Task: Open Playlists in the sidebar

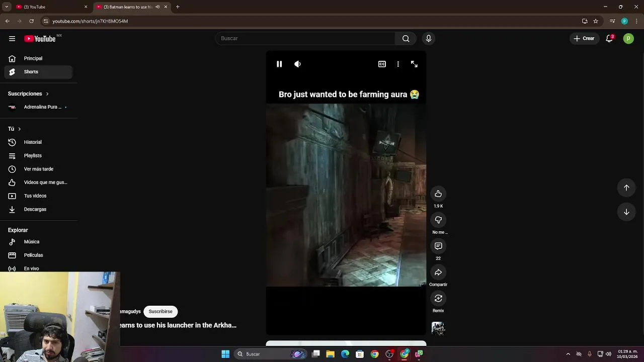Action: [x=38, y=156]
